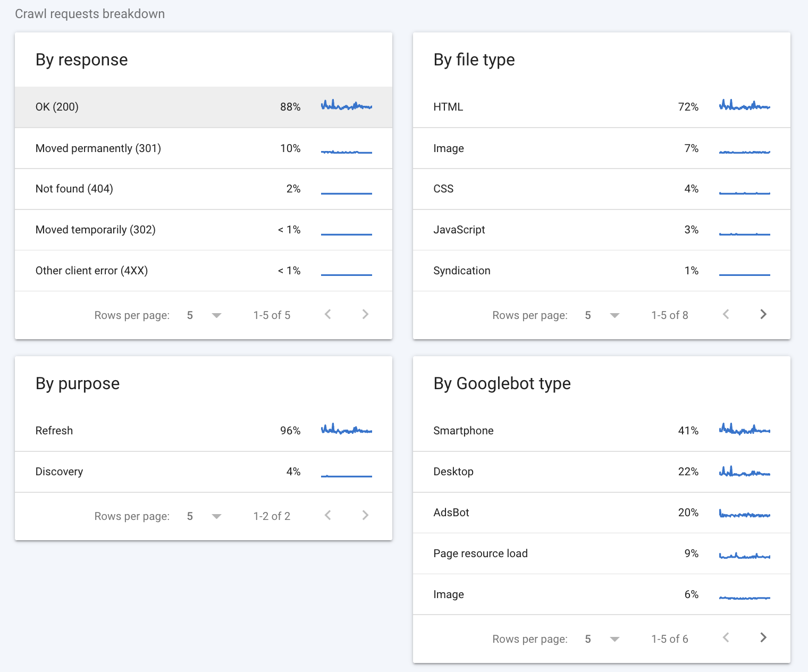
Task: Open rows per page dropdown in By Googlebot type
Action: (602, 639)
